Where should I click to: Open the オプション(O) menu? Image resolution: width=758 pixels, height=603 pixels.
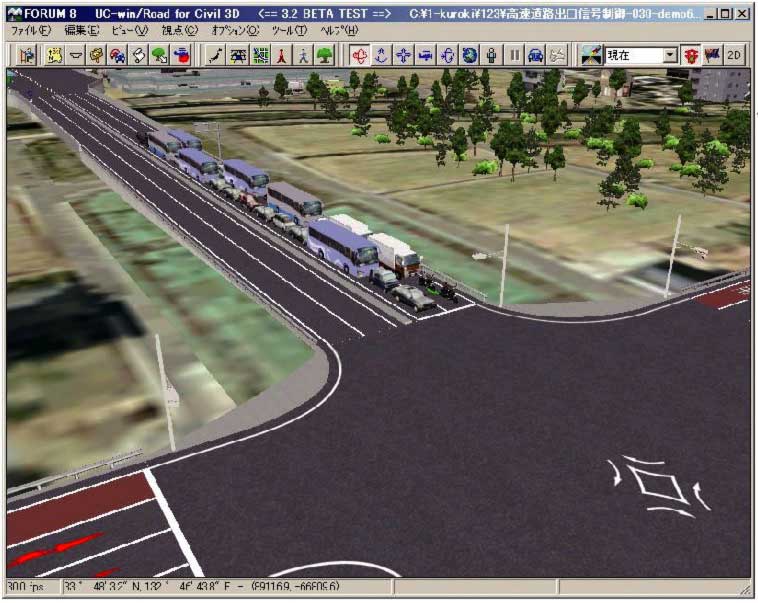[x=235, y=31]
